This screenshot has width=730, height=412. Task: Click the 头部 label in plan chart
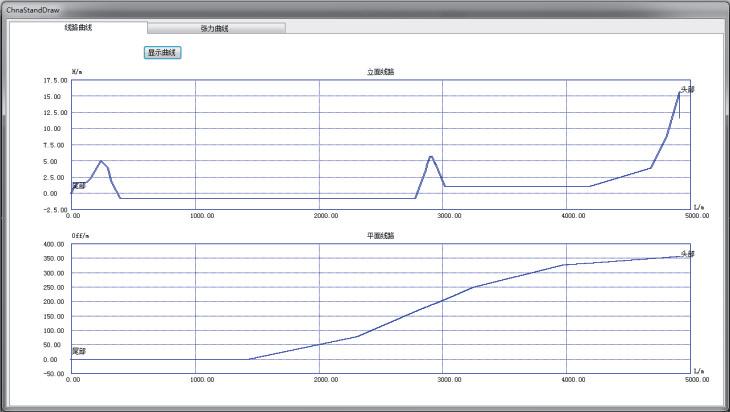pos(687,254)
